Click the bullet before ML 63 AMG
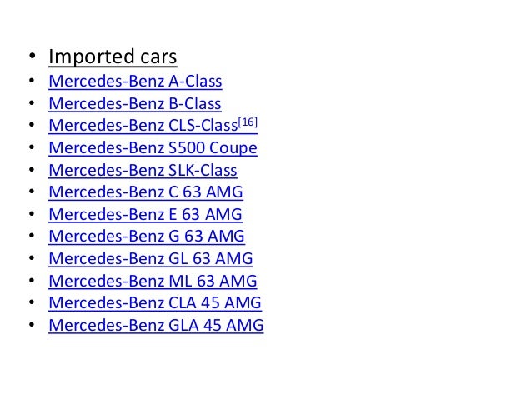 [32, 281]
